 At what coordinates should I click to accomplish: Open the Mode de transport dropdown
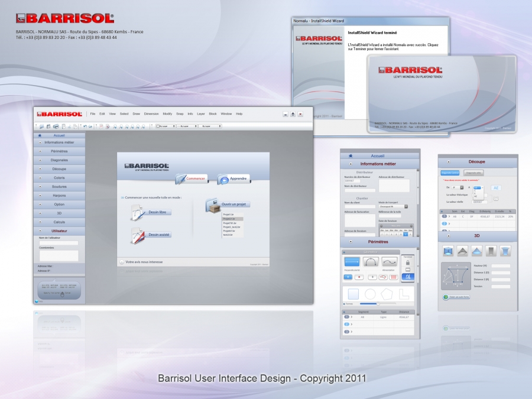tap(393, 206)
